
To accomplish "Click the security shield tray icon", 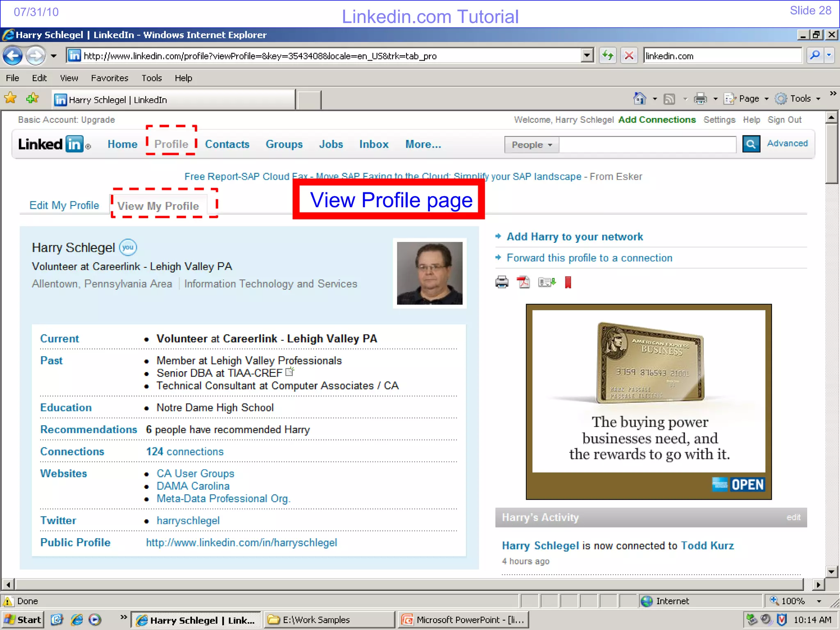I will coord(782,619).
